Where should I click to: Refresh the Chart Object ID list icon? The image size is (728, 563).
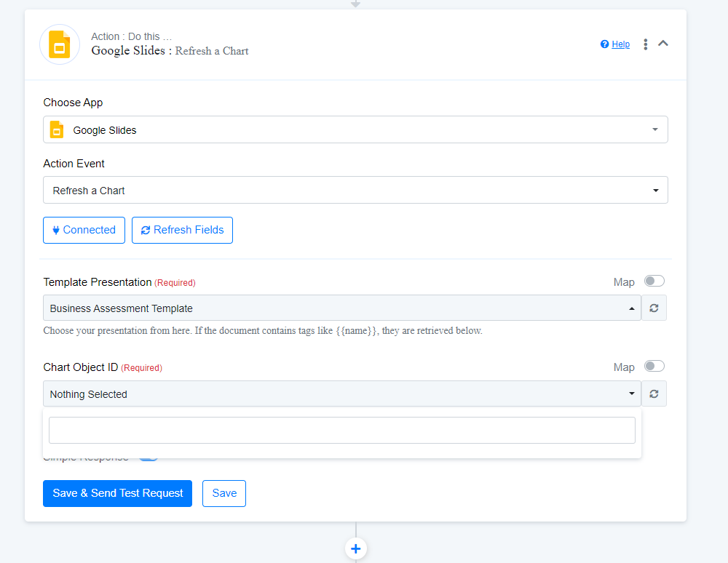tap(654, 394)
